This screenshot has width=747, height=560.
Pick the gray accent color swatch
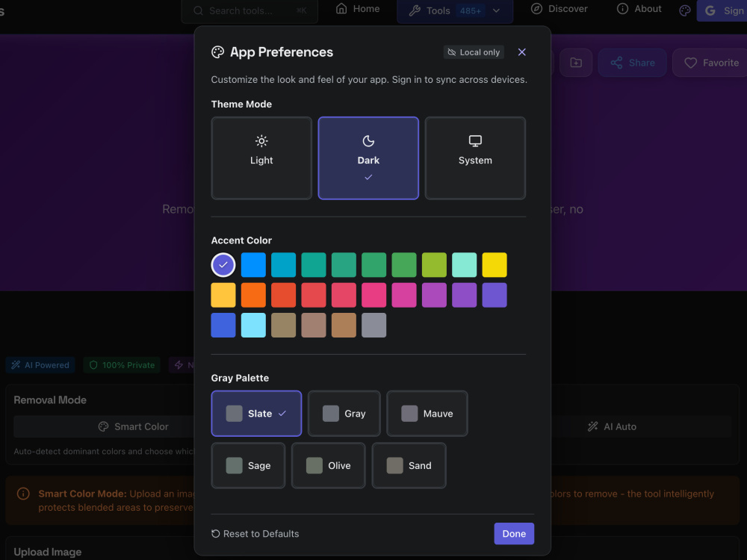coord(374,326)
